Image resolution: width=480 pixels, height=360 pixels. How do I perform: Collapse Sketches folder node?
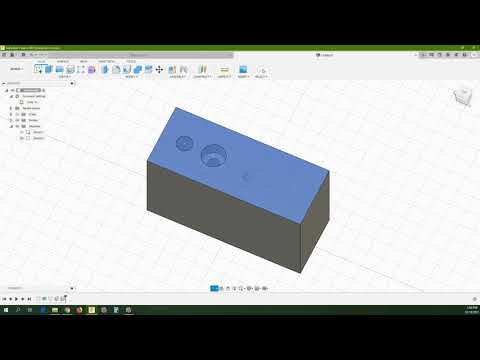[11, 126]
